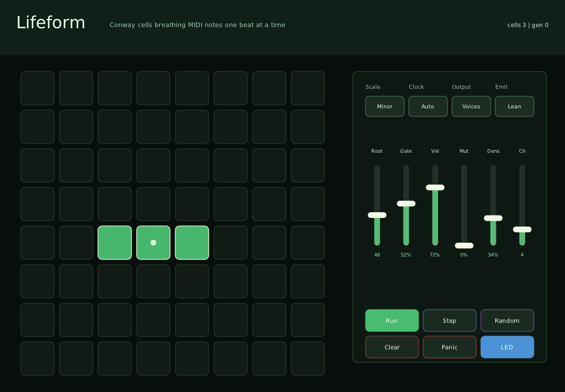Screen dimensions: 565x392
Task: Click the Lifeform title
Action: coord(51,22)
